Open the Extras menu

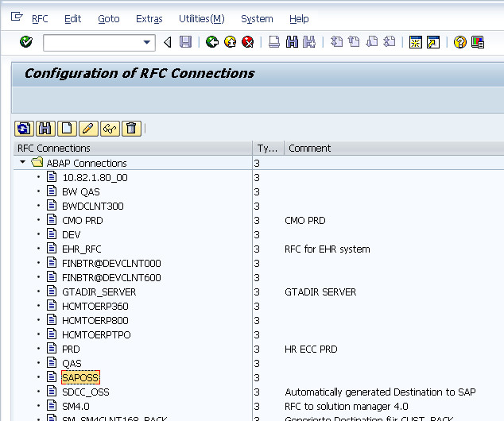(x=149, y=19)
